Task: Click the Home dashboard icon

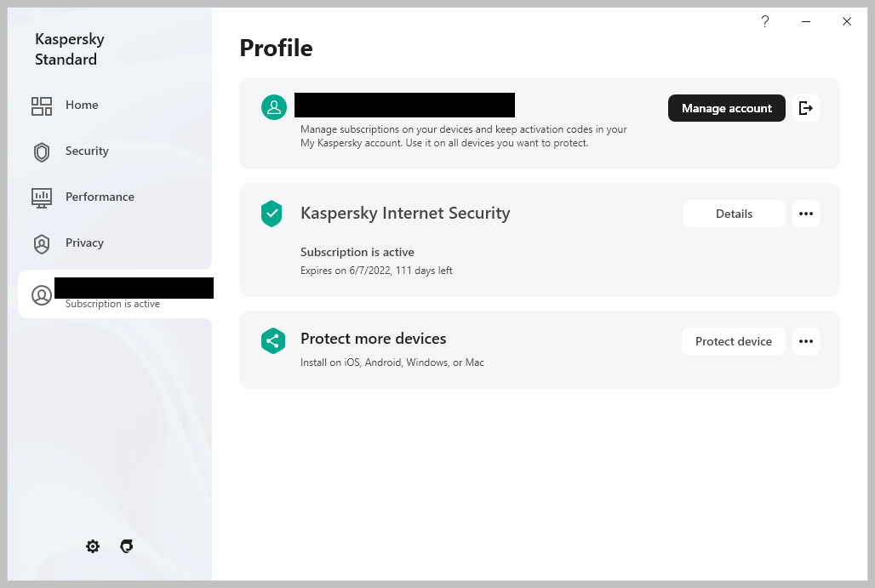Action: tap(42, 106)
